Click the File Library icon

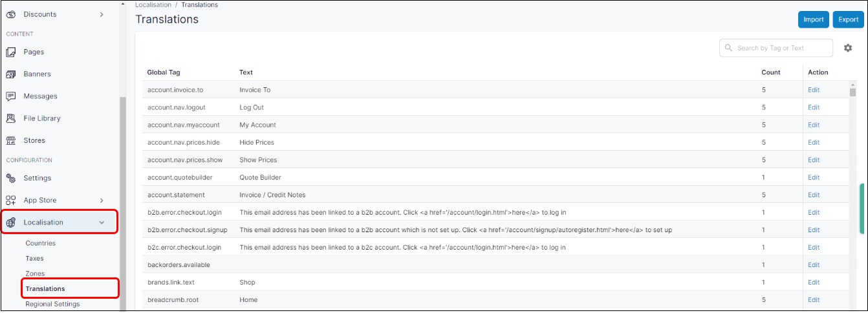pyautogui.click(x=11, y=118)
